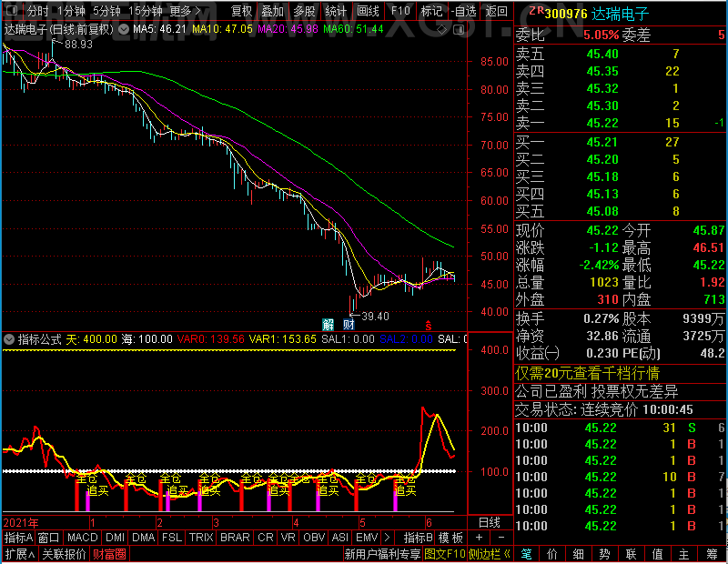The width and height of the screenshot is (728, 564).
Task: Show more indicator tabs with > arrow
Action: [387, 538]
